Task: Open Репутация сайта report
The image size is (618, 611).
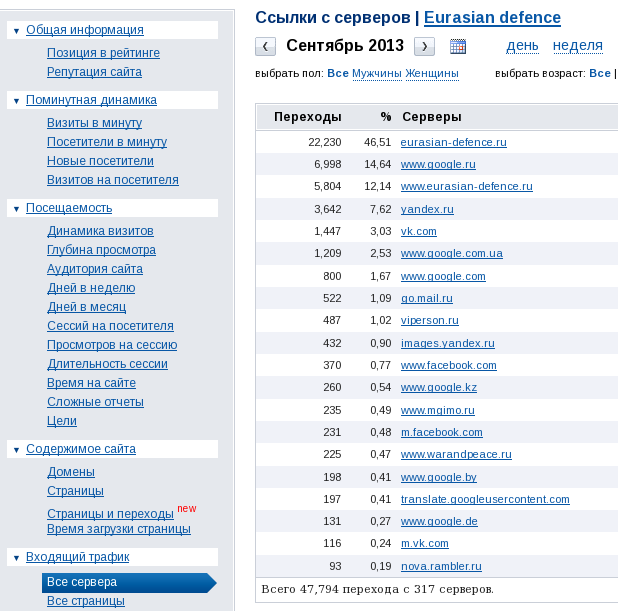Action: coord(94,72)
